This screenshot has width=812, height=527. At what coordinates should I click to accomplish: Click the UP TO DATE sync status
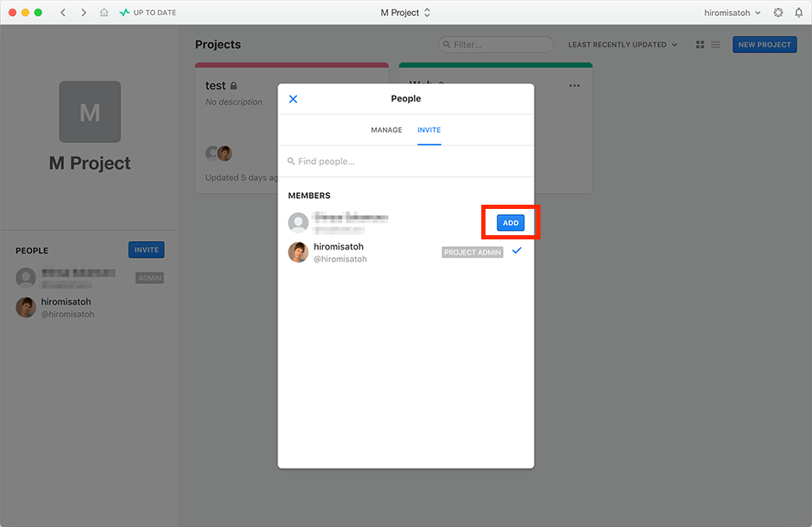pyautogui.click(x=148, y=13)
